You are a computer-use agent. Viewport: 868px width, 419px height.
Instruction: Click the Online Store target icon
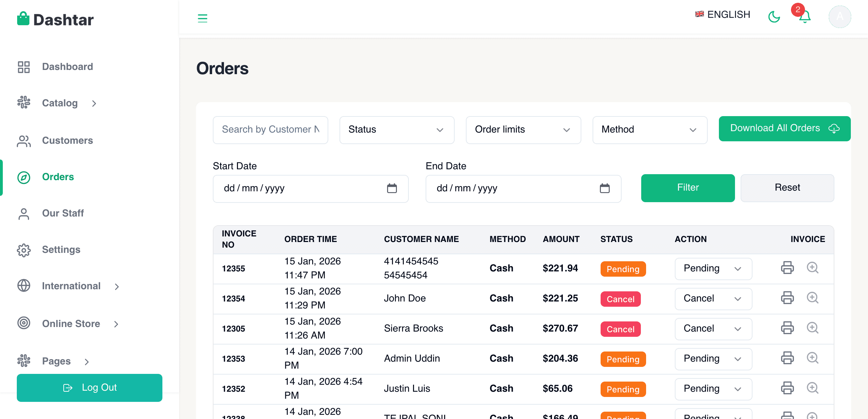23,324
